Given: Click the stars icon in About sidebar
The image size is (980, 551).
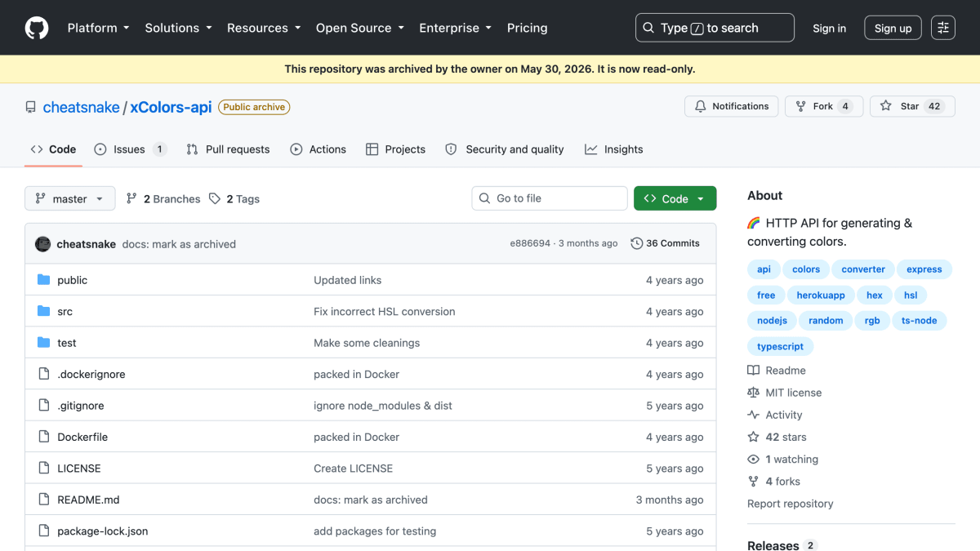Looking at the screenshot, I should pos(753,437).
